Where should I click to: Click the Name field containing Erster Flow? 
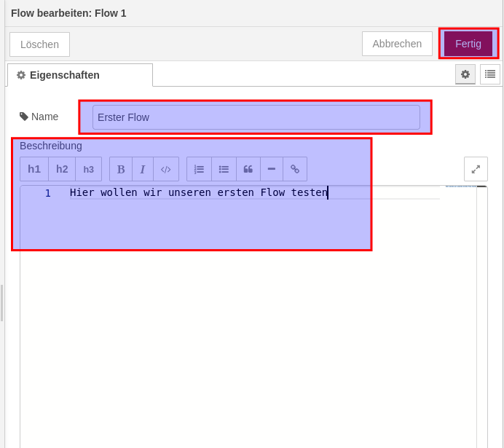[x=256, y=117]
